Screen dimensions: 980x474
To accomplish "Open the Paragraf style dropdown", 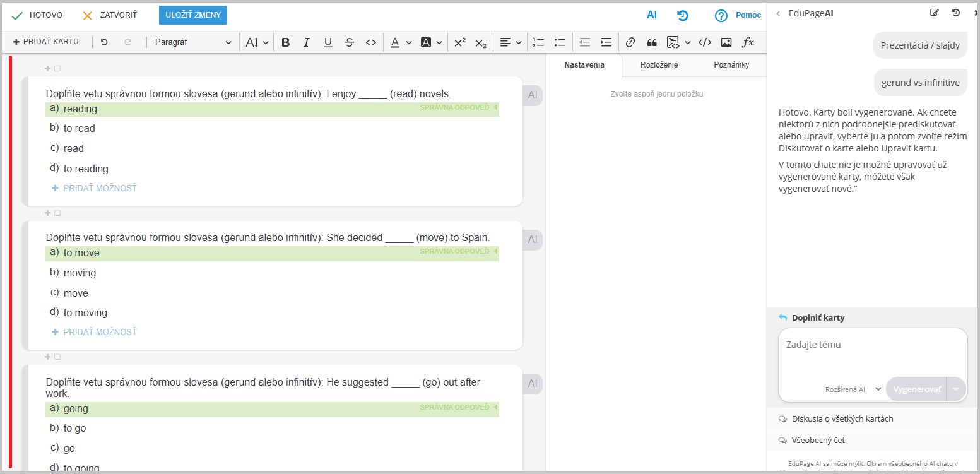I will pos(193,42).
